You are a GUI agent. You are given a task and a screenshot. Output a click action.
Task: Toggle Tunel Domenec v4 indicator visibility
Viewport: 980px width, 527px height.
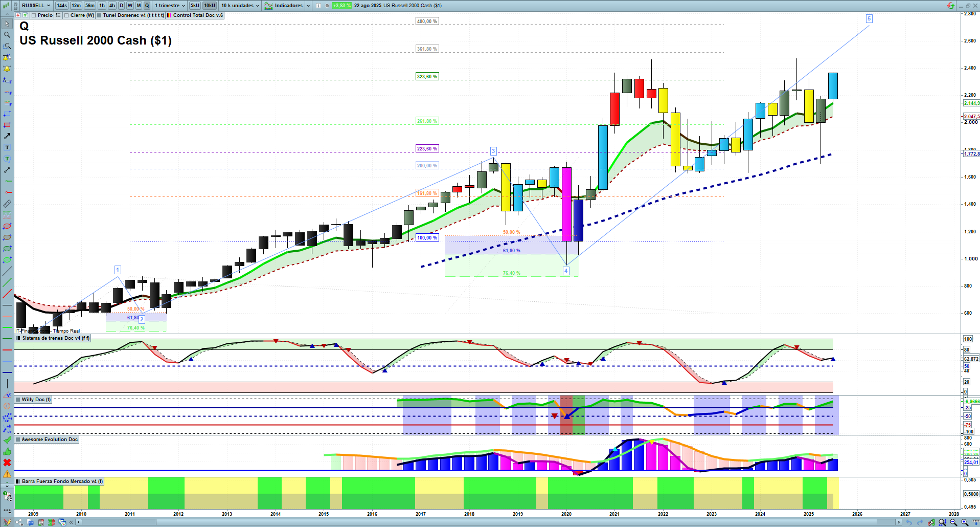point(100,15)
